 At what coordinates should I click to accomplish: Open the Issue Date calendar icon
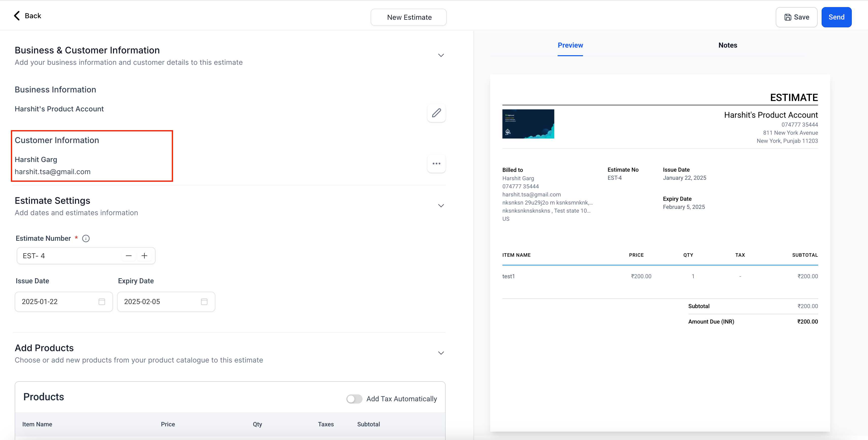click(x=102, y=302)
